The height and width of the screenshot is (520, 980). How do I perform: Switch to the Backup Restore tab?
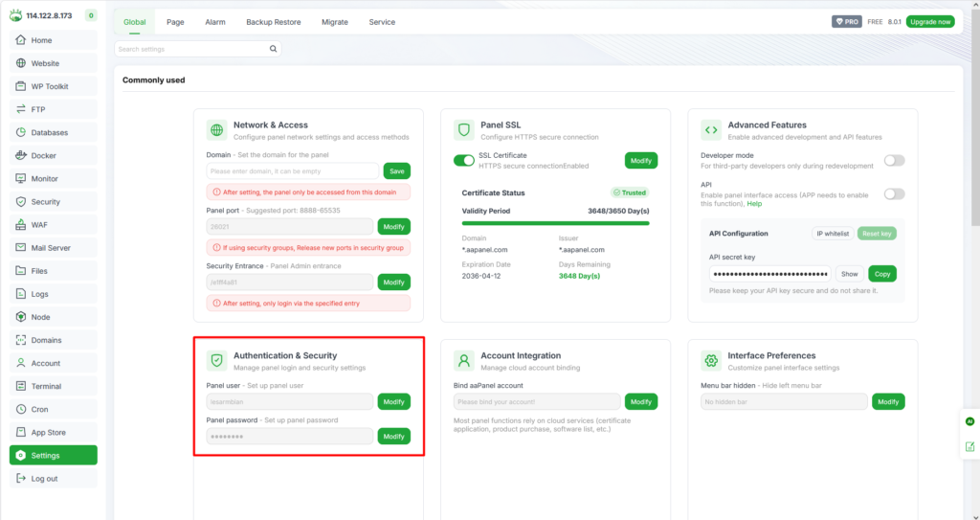(272, 22)
